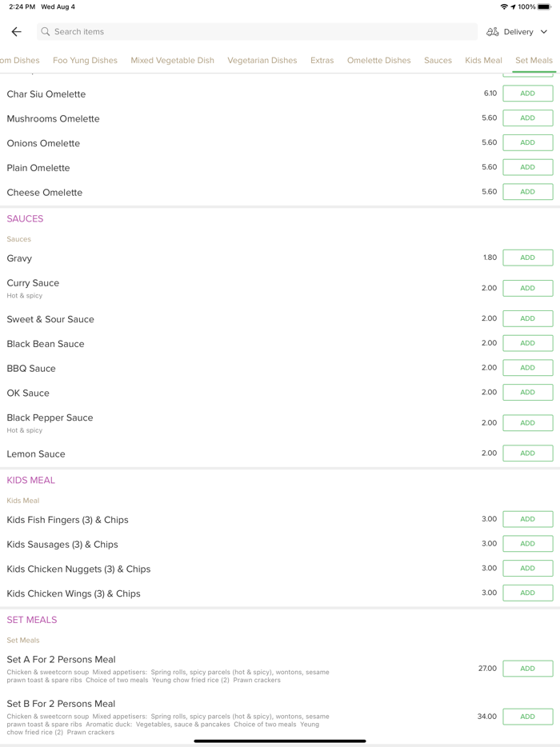
Task: Add Kids Fish Fingers & Chips
Action: (x=527, y=519)
